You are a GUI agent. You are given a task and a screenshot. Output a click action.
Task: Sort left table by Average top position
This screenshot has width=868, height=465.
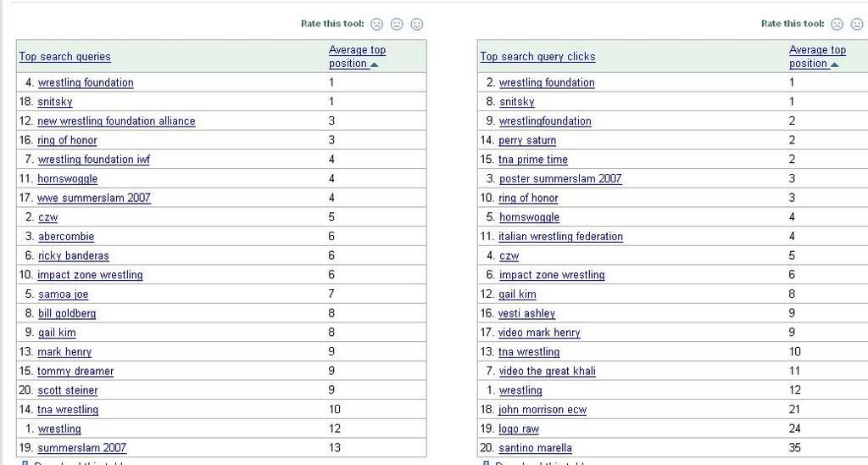[x=357, y=57]
